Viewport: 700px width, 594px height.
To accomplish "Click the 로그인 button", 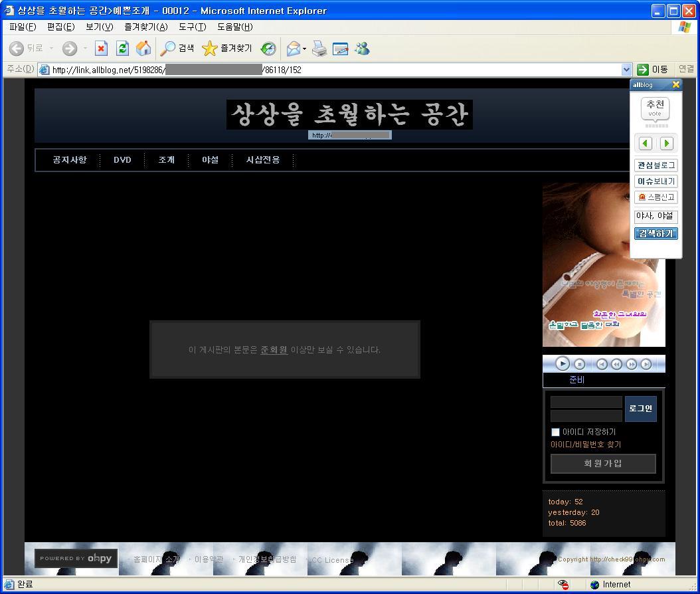I will pos(640,409).
